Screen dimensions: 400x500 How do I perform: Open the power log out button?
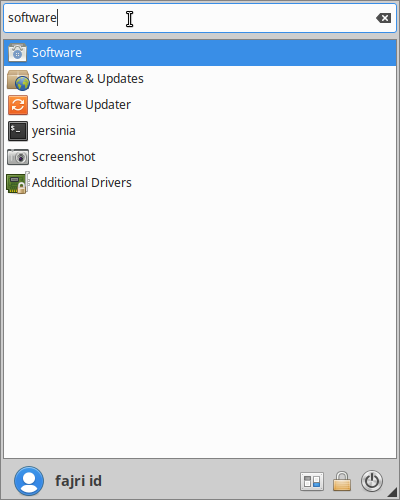click(372, 481)
